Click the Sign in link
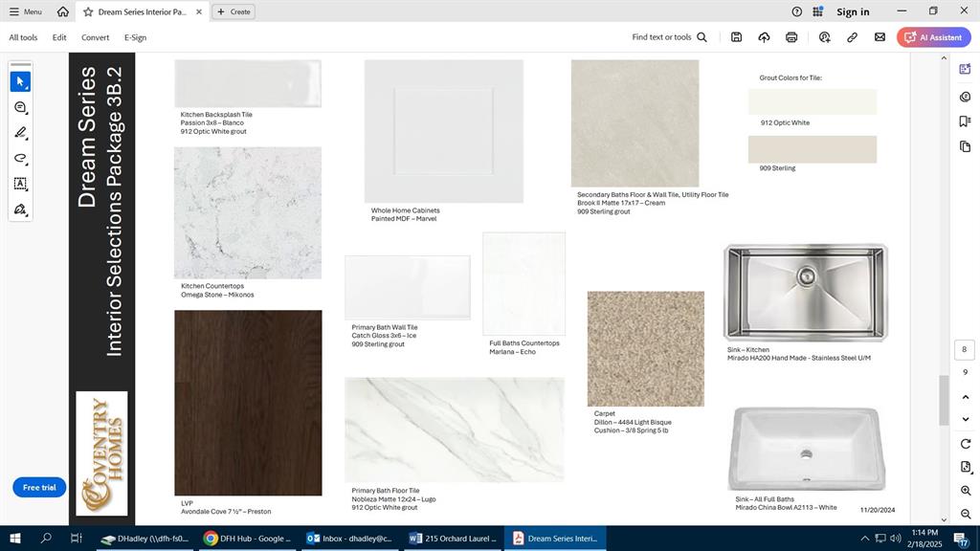Viewport: 980px width, 551px height. click(x=853, y=11)
